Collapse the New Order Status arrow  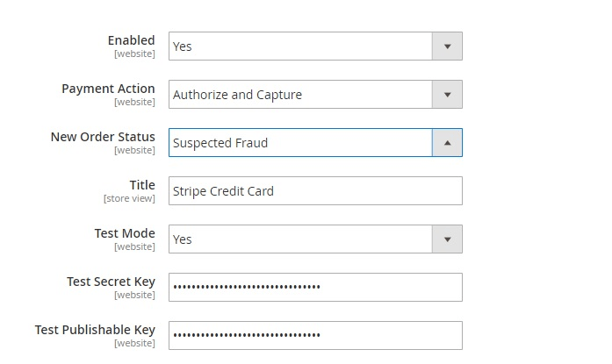447,143
